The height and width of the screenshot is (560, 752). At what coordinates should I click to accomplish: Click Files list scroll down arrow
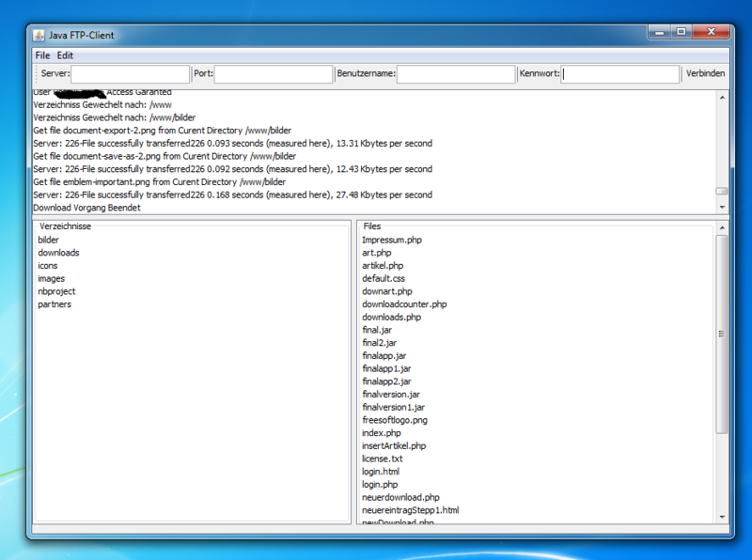[x=722, y=516]
